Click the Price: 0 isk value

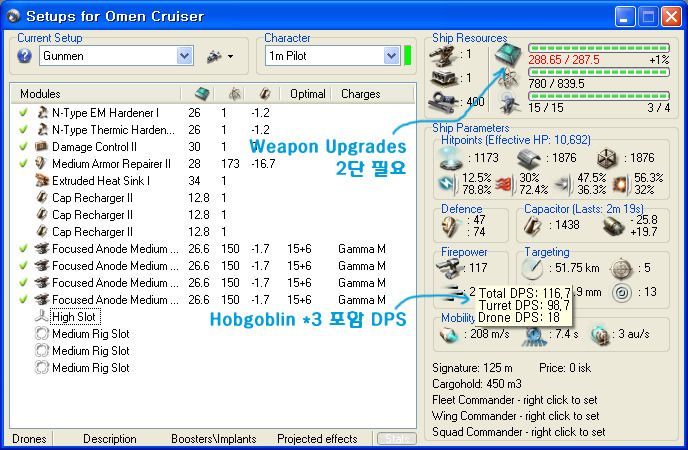[565, 368]
